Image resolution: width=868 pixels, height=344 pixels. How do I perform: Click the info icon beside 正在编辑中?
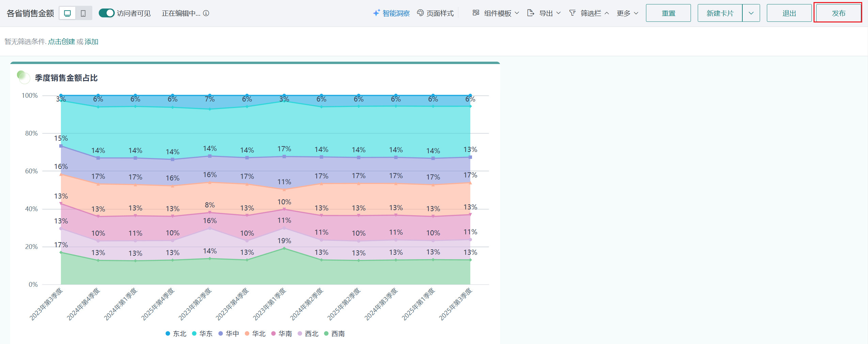click(x=206, y=13)
